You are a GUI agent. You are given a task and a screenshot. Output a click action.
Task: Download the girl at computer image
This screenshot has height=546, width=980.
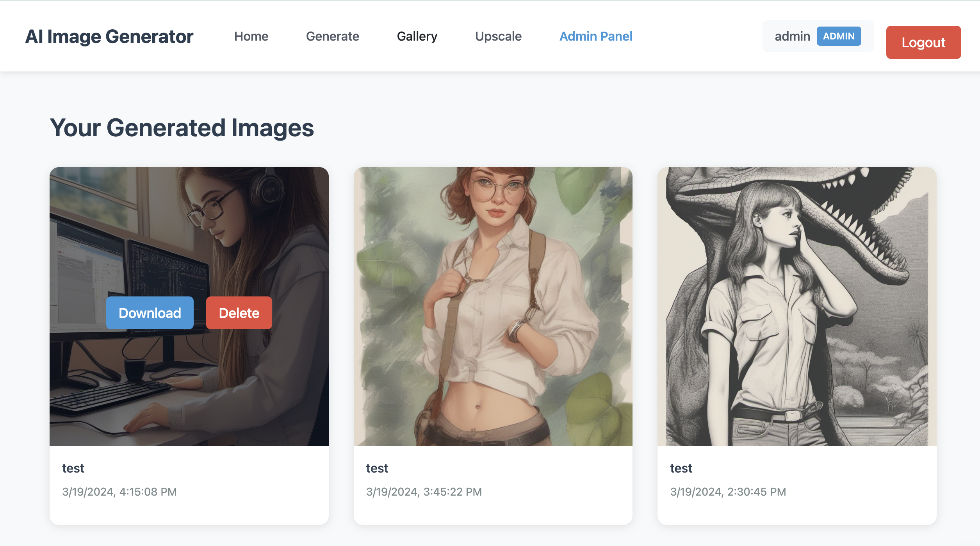click(x=150, y=313)
